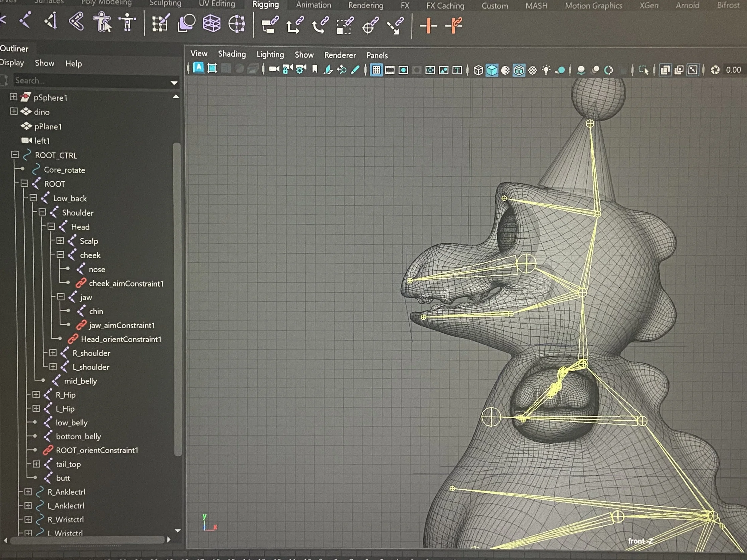
Task: Click the Select Camera icon in panel toolbar
Action: (x=274, y=69)
